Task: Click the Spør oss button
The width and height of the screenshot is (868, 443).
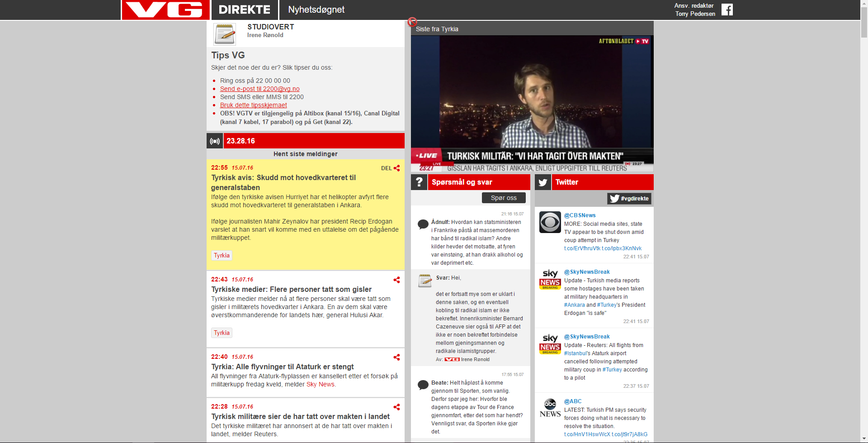Action: tap(504, 198)
